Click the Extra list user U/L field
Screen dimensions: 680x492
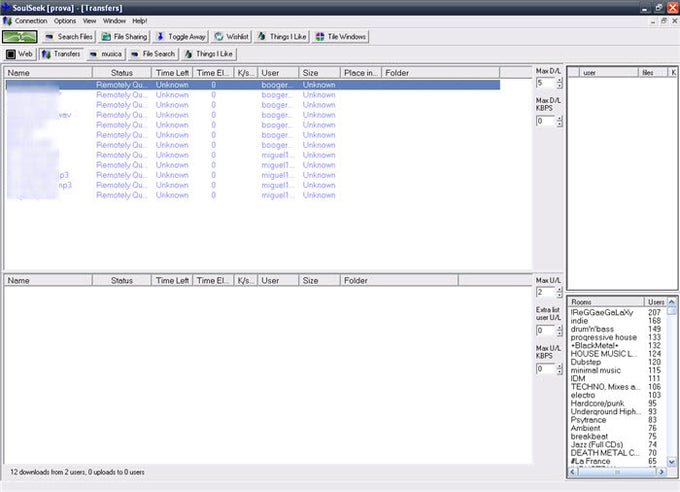tap(546, 331)
